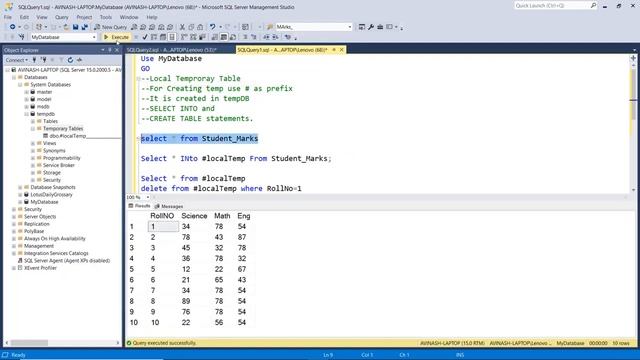Click the Properties wrench icon in toolbar

coord(371,27)
